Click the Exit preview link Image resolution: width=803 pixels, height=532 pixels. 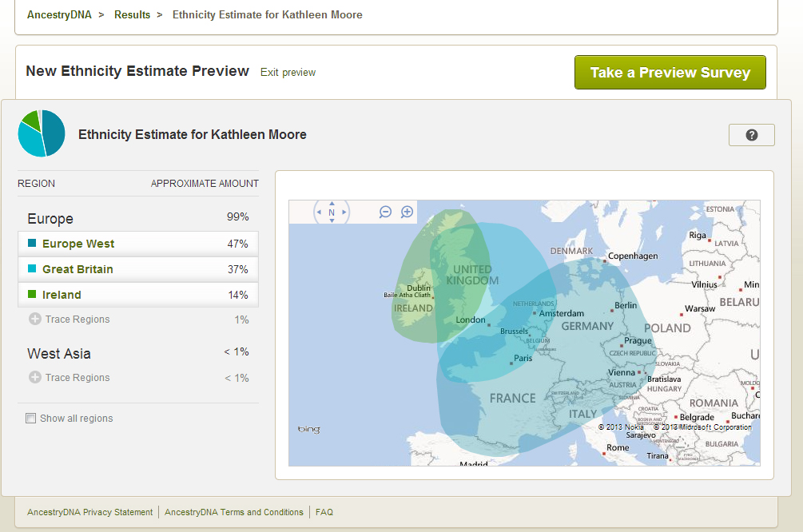pyautogui.click(x=288, y=73)
